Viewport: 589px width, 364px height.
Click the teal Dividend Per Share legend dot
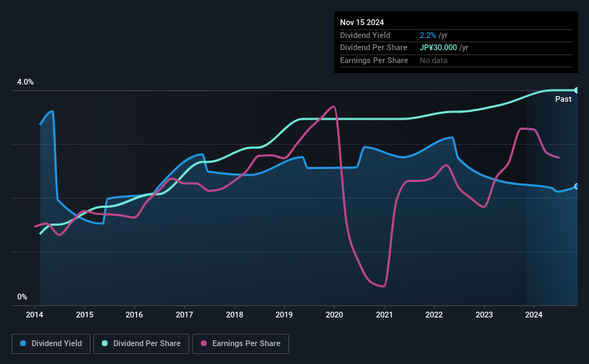pyautogui.click(x=105, y=343)
